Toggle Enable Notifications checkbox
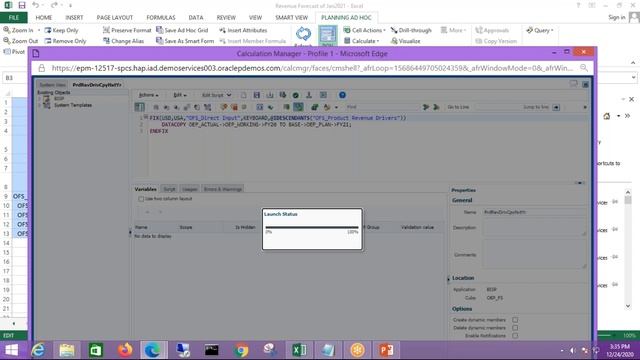 point(515,336)
